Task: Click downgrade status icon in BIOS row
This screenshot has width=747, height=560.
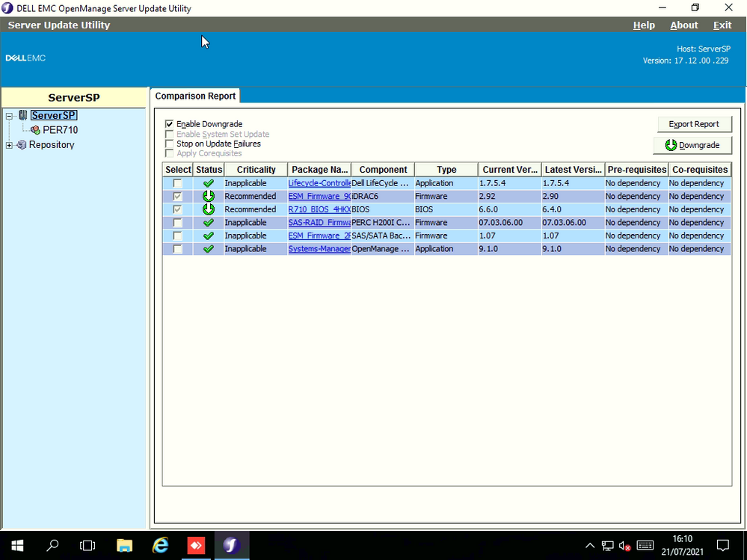Action: click(x=208, y=209)
